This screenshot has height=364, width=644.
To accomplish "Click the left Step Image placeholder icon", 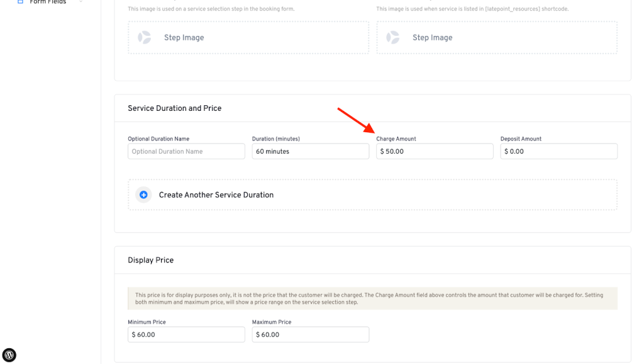I will [145, 38].
